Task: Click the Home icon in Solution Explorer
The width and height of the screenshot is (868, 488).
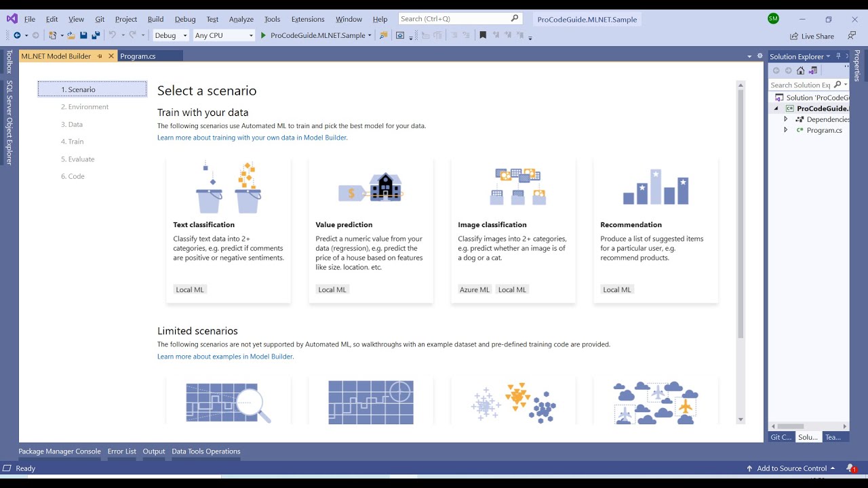Action: coord(800,70)
